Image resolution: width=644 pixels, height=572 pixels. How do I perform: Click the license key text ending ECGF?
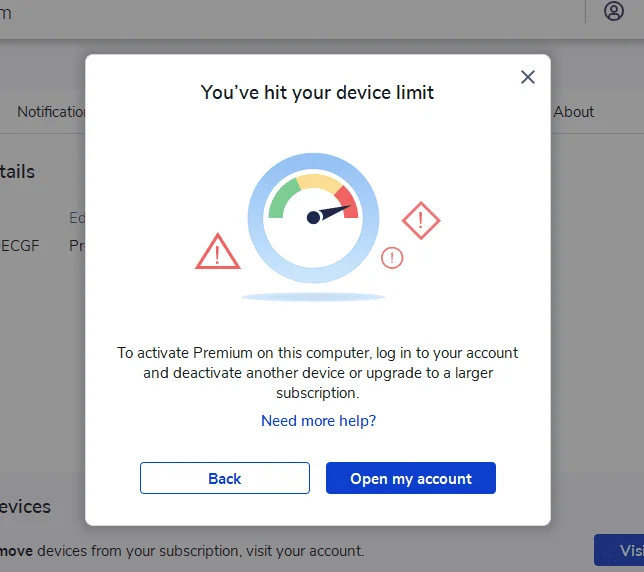coord(19,246)
